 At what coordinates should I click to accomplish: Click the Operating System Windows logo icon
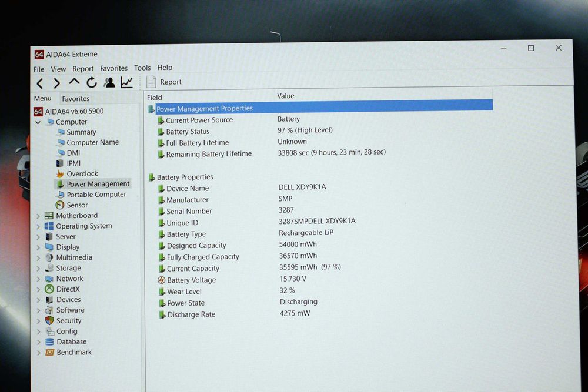click(x=49, y=226)
